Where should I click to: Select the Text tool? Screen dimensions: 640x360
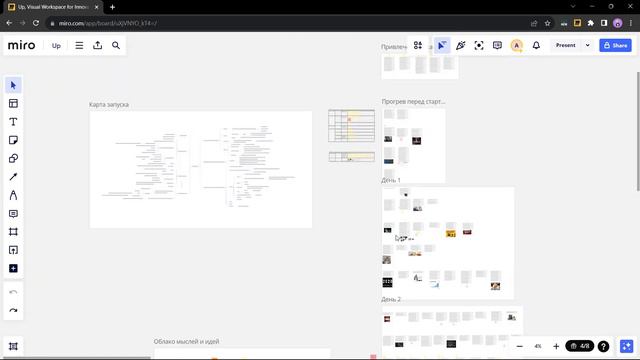[13, 122]
